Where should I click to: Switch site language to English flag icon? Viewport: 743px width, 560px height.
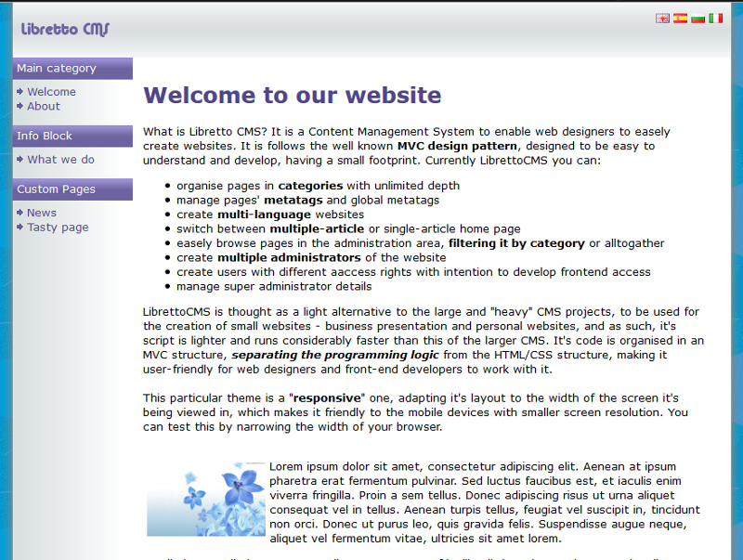(x=662, y=18)
